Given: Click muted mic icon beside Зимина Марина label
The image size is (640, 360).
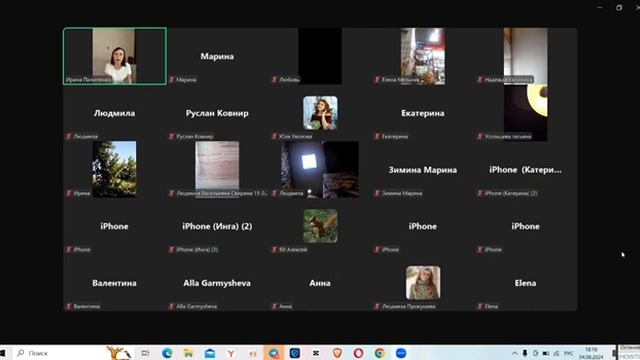Looking at the screenshot, I should point(377,193).
